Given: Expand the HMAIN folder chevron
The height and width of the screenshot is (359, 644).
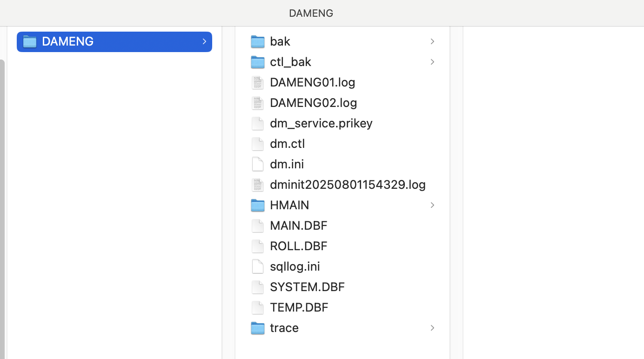Looking at the screenshot, I should pyautogui.click(x=432, y=205).
